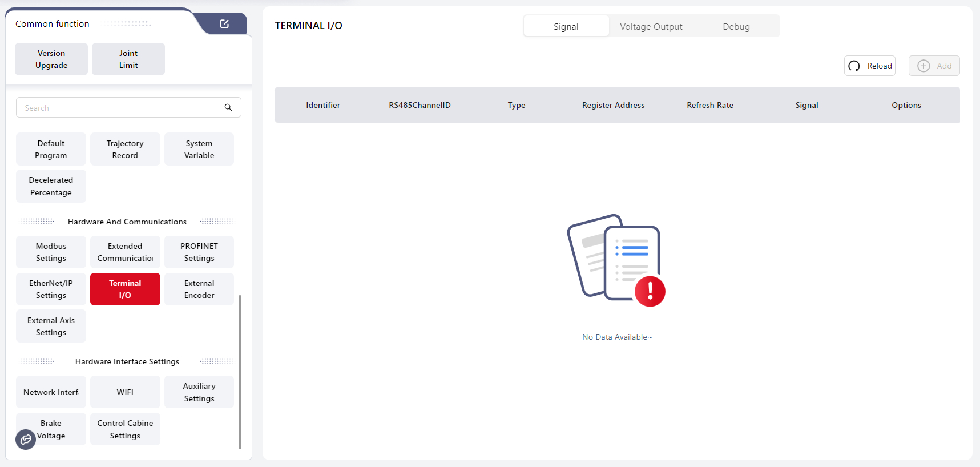Click the edit icon beside Common function
The height and width of the screenshot is (467, 980).
click(224, 23)
